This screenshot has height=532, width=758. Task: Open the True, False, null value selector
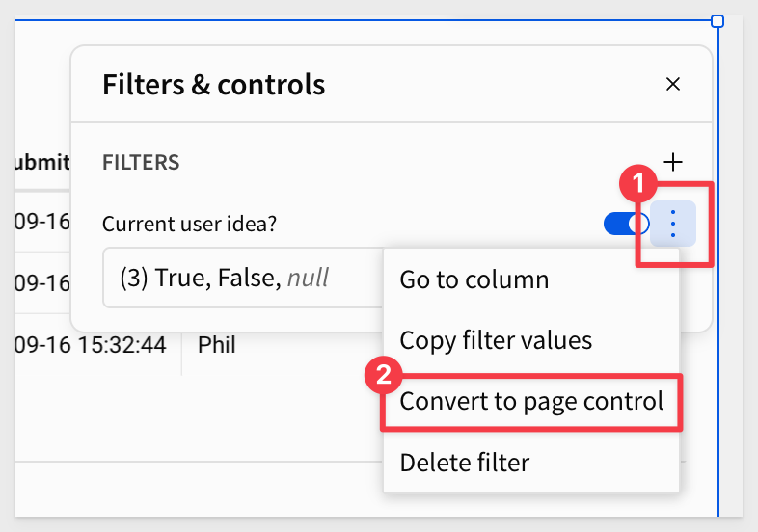[x=243, y=278]
